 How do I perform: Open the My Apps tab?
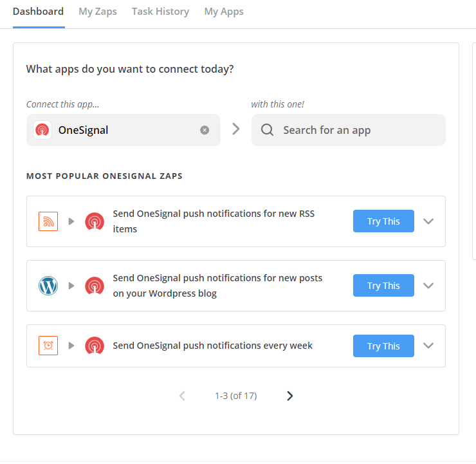tap(224, 12)
